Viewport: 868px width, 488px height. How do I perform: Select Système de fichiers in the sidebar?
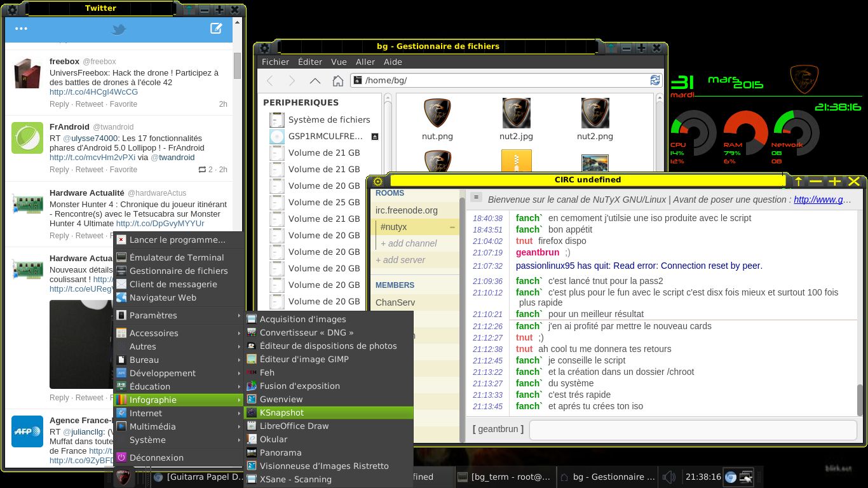click(329, 119)
